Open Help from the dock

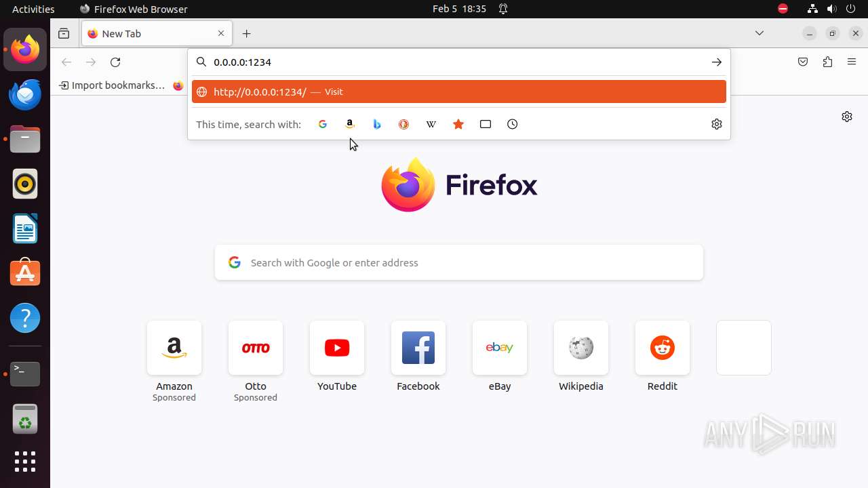click(25, 318)
